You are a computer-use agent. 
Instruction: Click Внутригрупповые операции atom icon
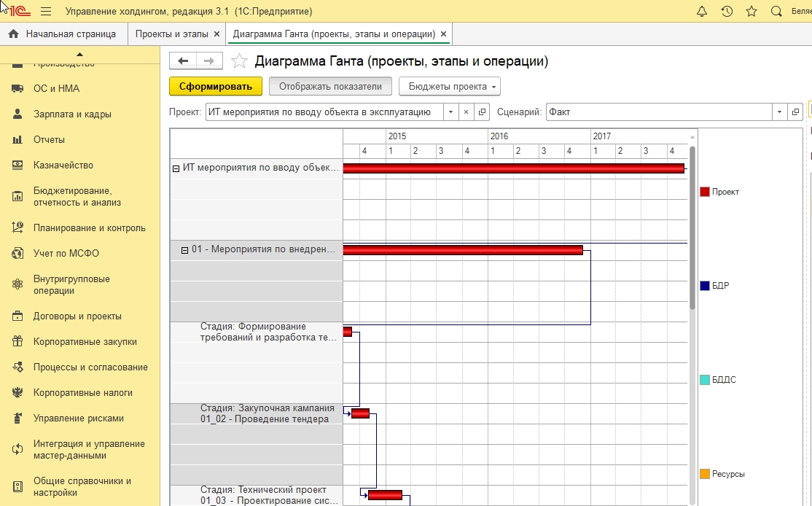click(17, 284)
